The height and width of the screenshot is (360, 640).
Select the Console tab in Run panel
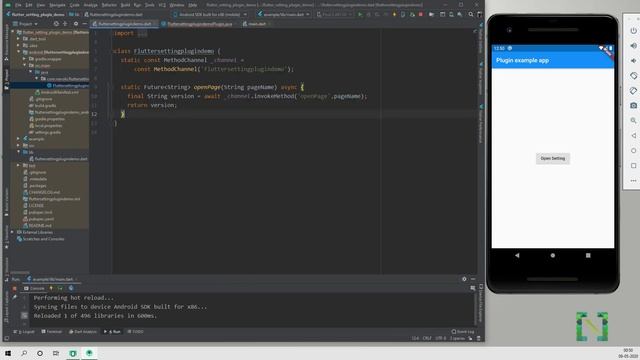tap(34, 288)
